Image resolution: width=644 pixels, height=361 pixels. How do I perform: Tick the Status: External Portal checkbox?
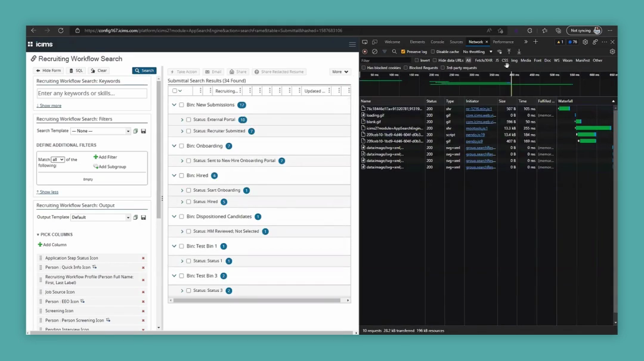[188, 120]
